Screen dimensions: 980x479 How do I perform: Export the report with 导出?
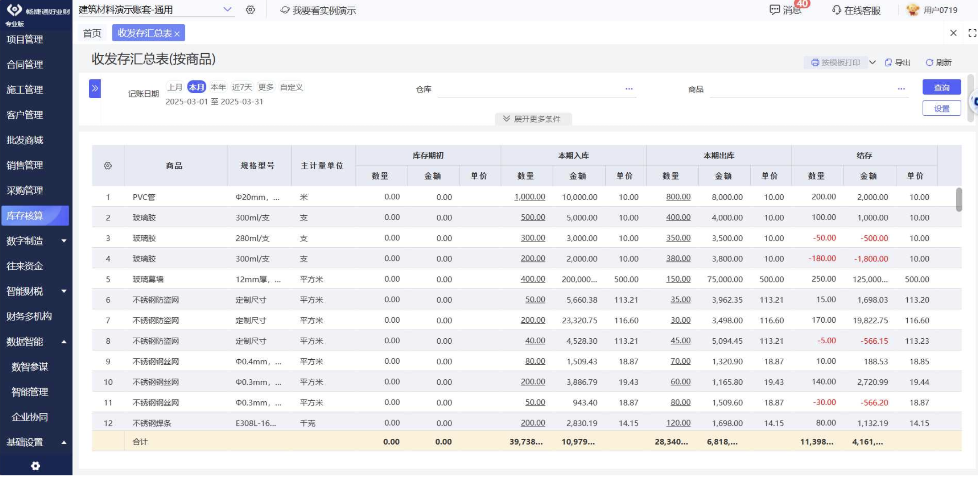click(x=898, y=63)
